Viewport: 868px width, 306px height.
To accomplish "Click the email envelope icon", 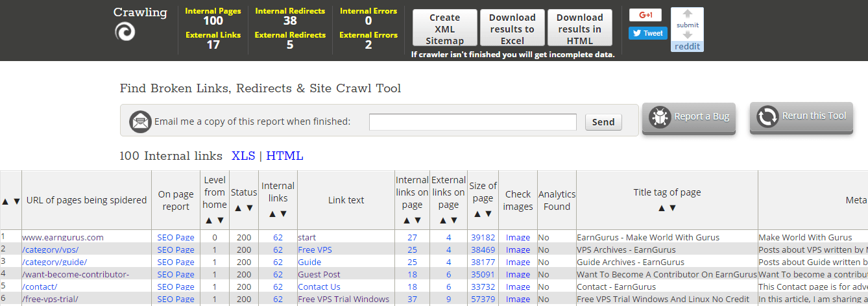I will (x=140, y=121).
